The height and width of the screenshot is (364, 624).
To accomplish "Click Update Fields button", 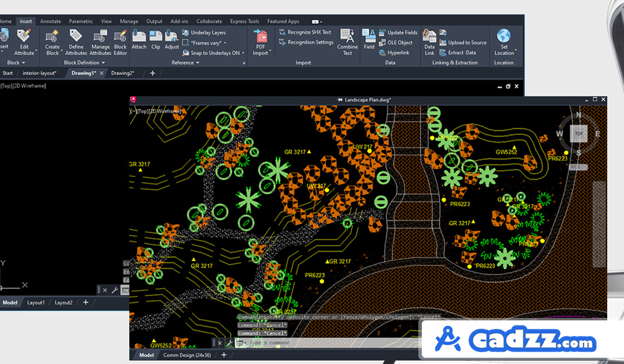I will [398, 32].
